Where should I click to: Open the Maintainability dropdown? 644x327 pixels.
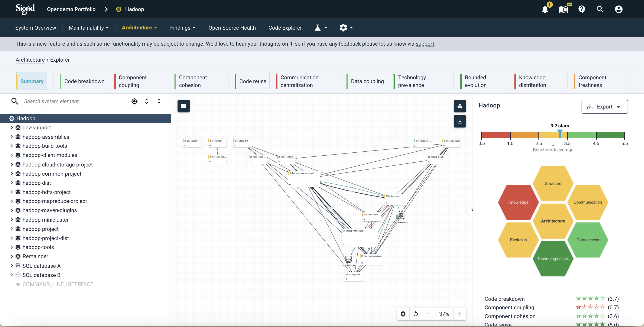89,28
